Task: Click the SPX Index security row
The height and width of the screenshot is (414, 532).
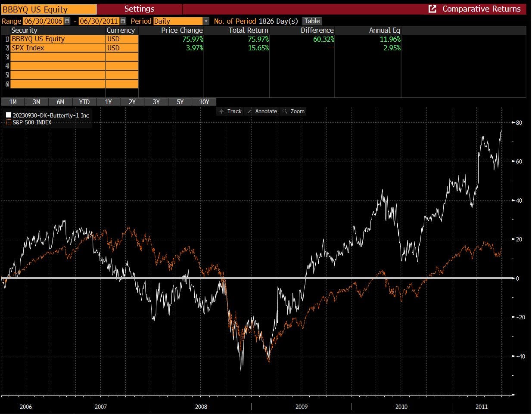Action: (x=58, y=48)
